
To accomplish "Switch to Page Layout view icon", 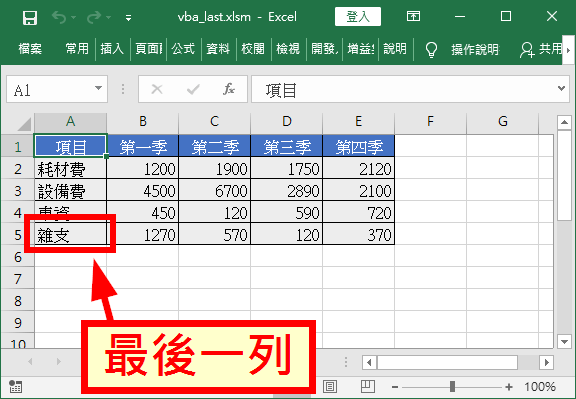I will pyautogui.click(x=330, y=386).
